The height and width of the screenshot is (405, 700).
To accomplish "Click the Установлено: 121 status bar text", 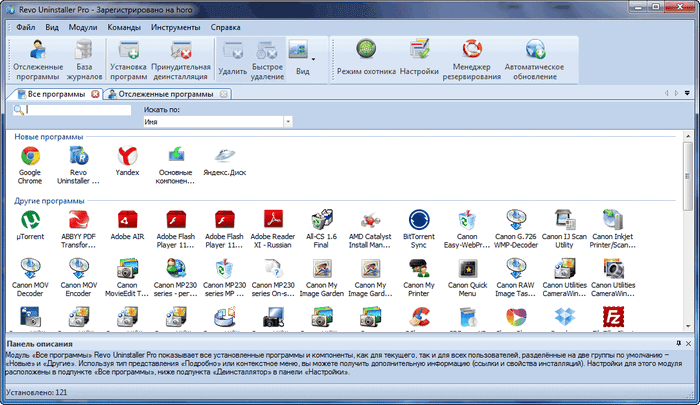I will [37, 392].
